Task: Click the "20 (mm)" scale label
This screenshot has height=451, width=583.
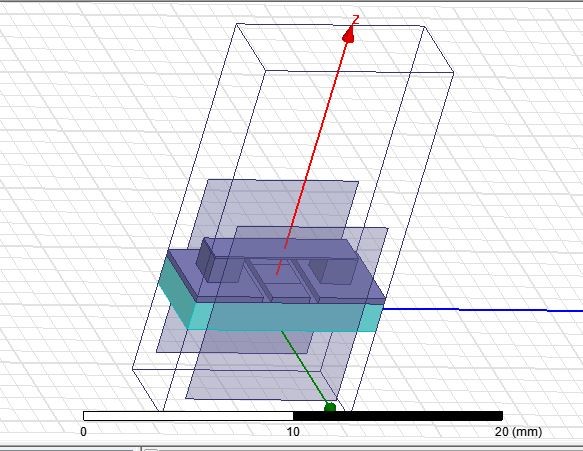Action: click(518, 432)
